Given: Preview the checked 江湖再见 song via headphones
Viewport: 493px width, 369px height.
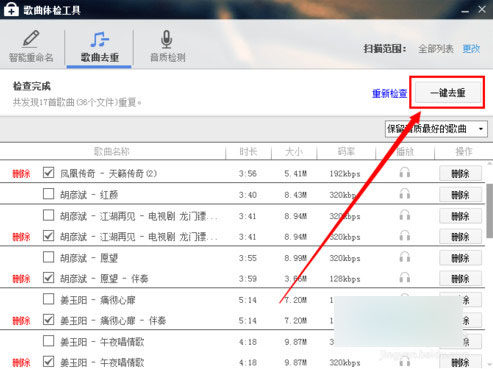Looking at the screenshot, I should tap(405, 236).
